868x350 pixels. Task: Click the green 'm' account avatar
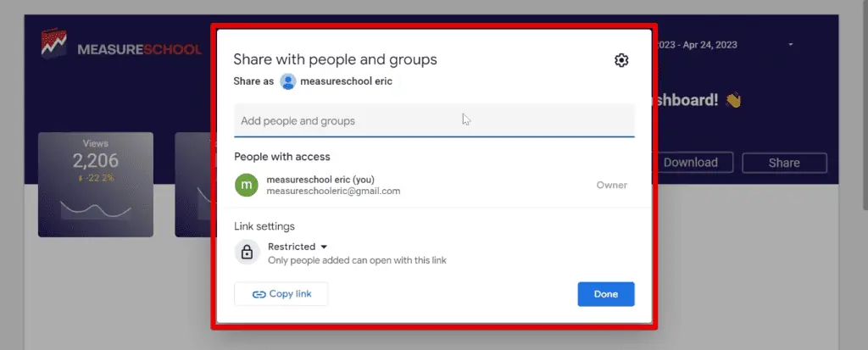tap(247, 185)
